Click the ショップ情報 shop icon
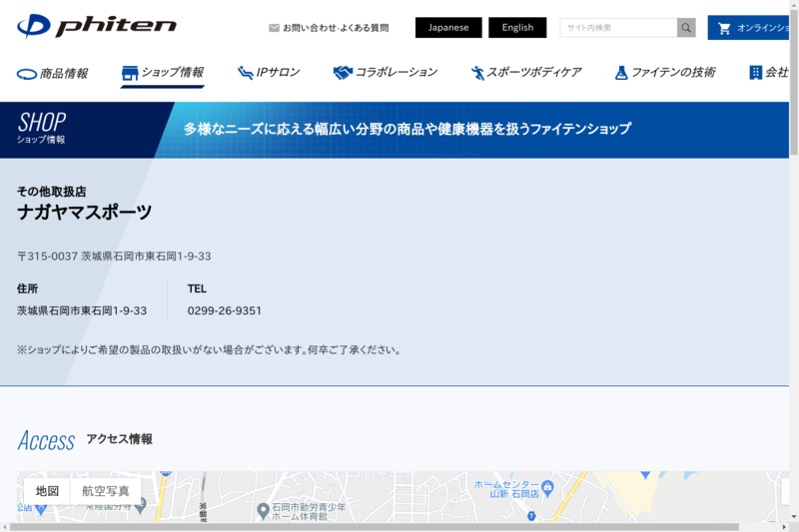The image size is (799, 532). [130, 73]
